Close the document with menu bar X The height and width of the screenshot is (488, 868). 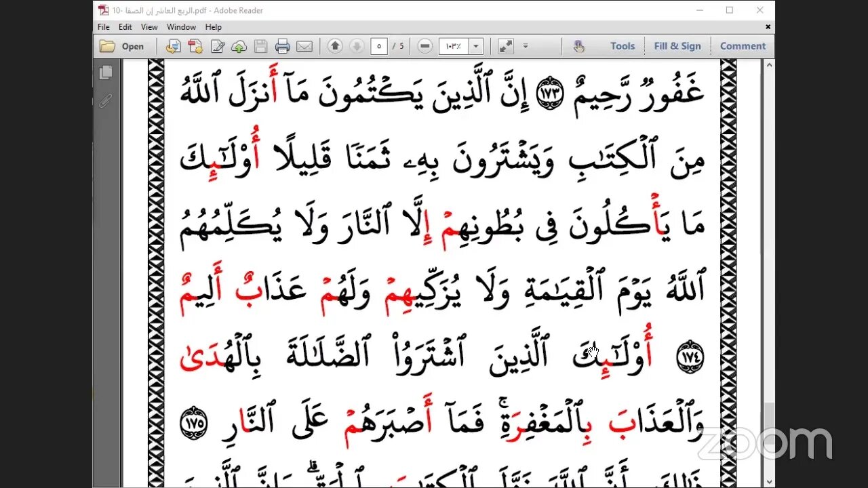pos(768,27)
